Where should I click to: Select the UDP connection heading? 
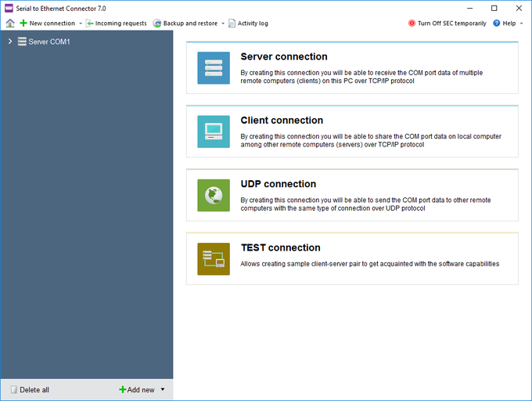coord(279,184)
